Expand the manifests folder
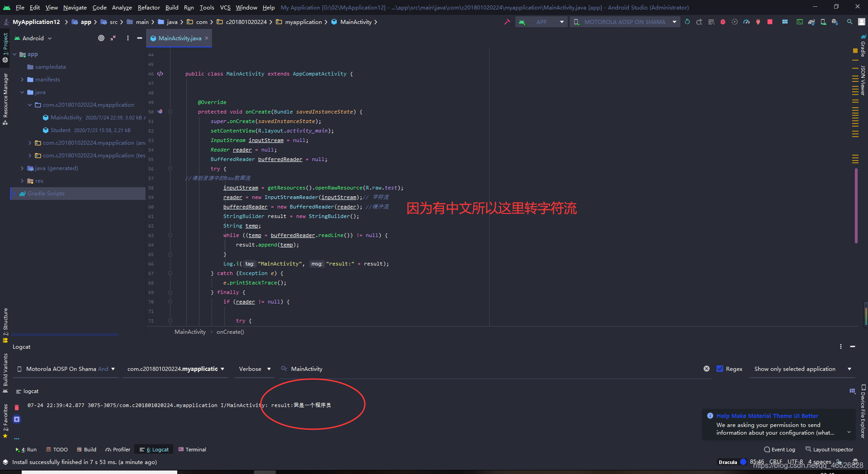 (x=22, y=79)
